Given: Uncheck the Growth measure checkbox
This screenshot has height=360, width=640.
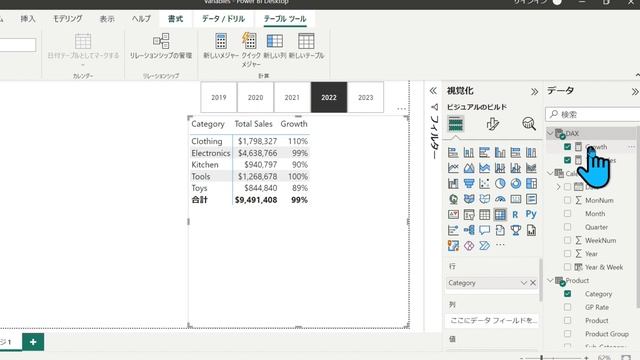Looking at the screenshot, I should 567,147.
